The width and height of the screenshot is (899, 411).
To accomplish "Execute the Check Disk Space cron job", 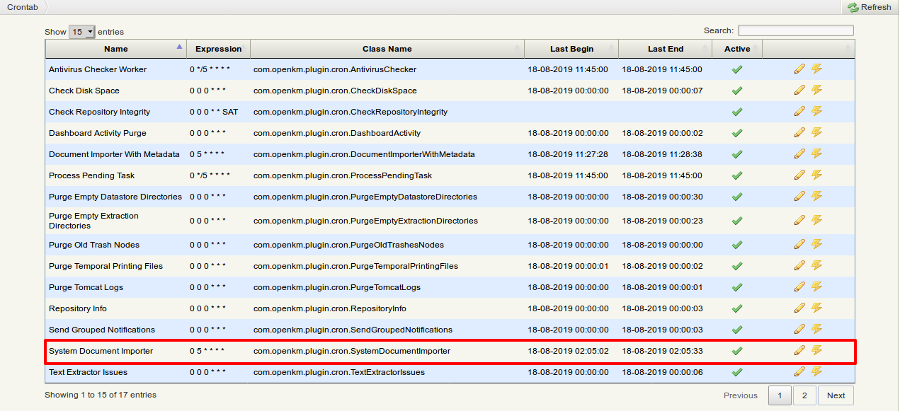I will point(816,90).
